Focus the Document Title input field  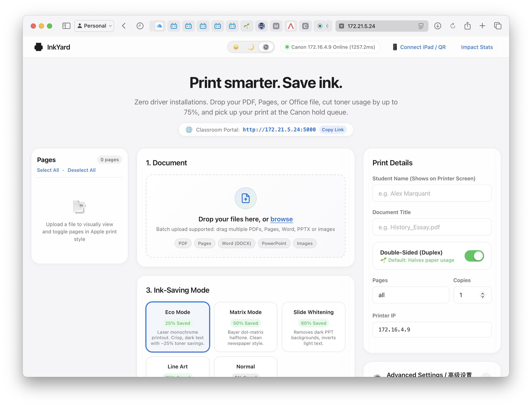(432, 227)
